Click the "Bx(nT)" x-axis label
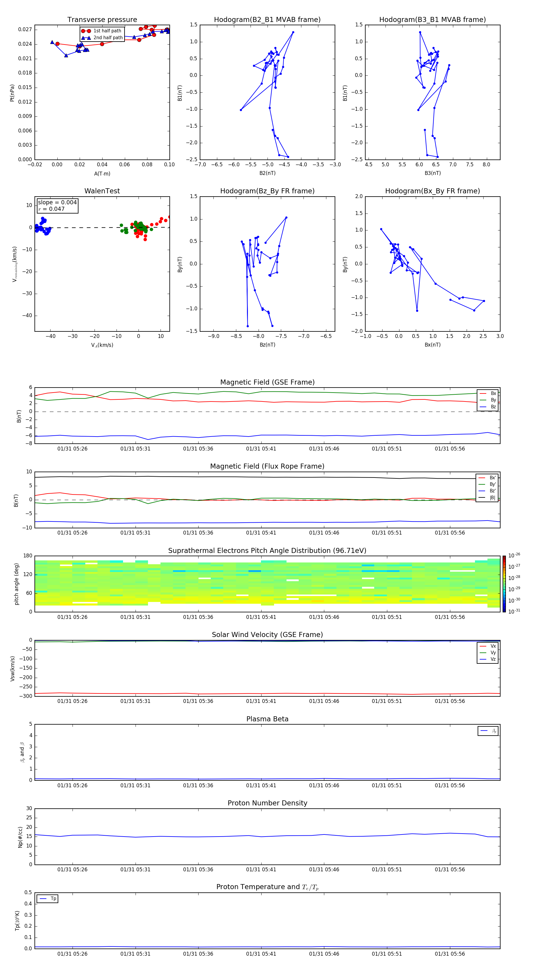535x980 pixels. tap(432, 345)
